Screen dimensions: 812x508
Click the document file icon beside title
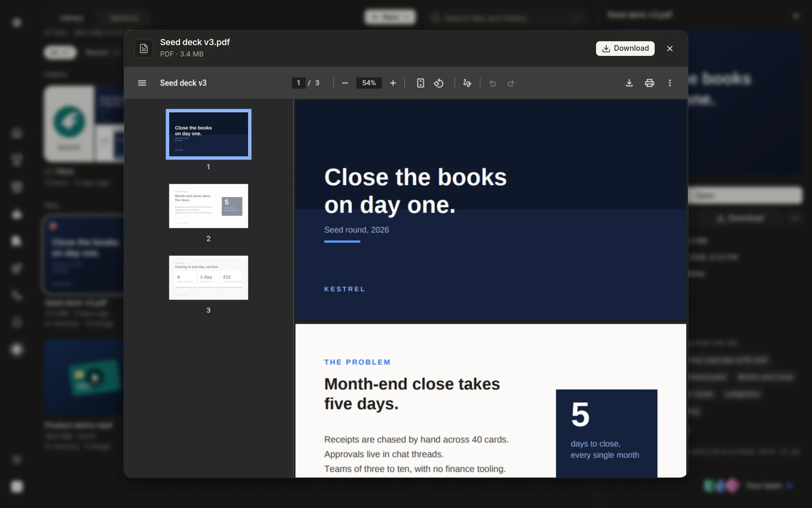(x=144, y=48)
